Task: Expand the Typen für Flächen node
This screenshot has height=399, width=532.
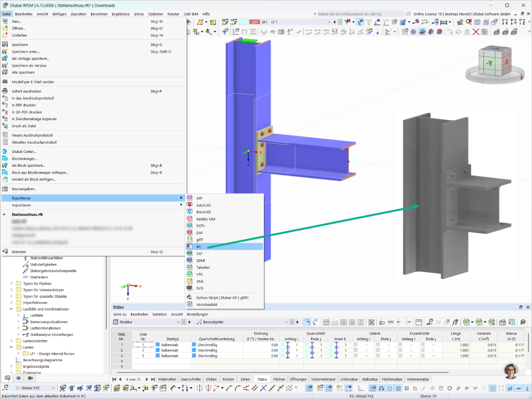Action: (x=11, y=283)
